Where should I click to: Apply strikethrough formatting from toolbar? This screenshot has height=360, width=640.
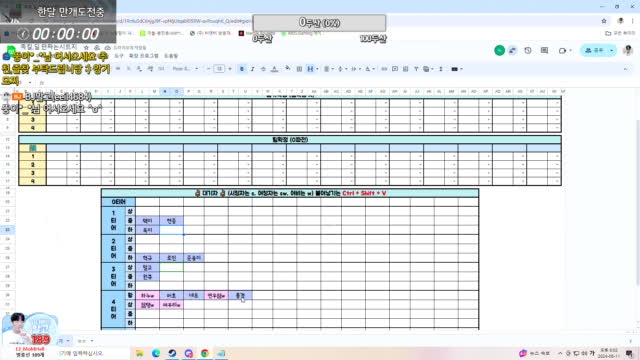point(263,69)
